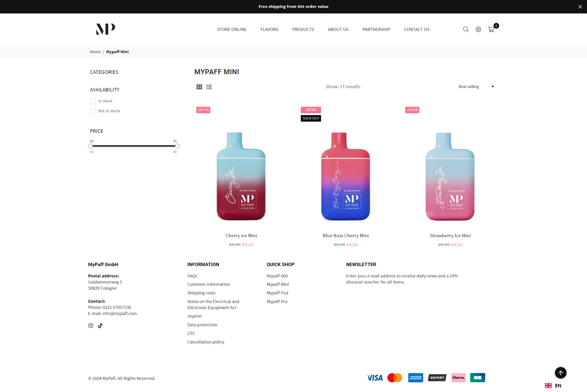Click Cherry Ice Mini product title

(x=241, y=236)
